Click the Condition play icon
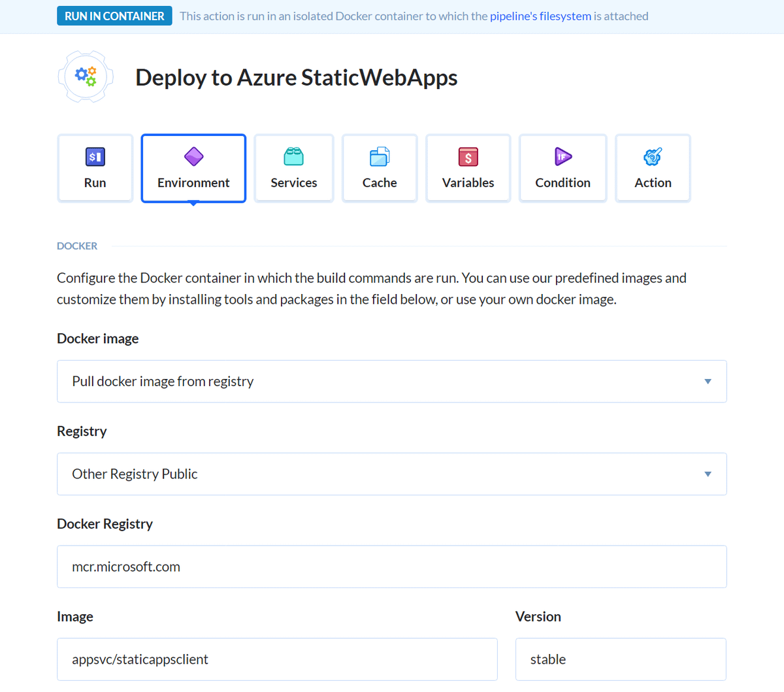784x692 pixels. 563,156
